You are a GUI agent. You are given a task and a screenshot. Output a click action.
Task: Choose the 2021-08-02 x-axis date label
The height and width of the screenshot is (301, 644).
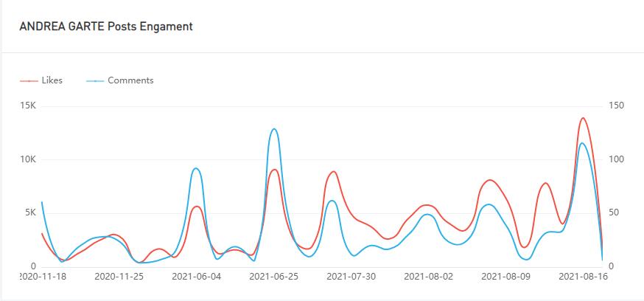point(428,277)
